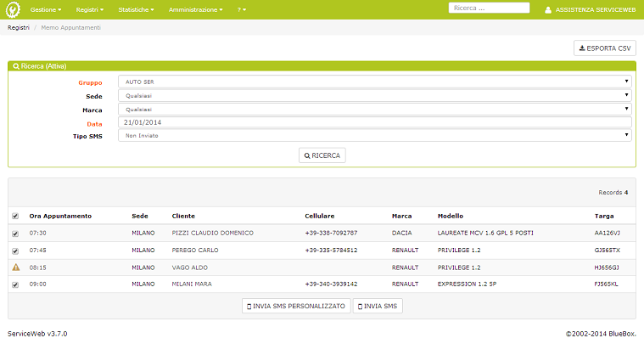
Task: Open the Registri menu
Action: 90,9
